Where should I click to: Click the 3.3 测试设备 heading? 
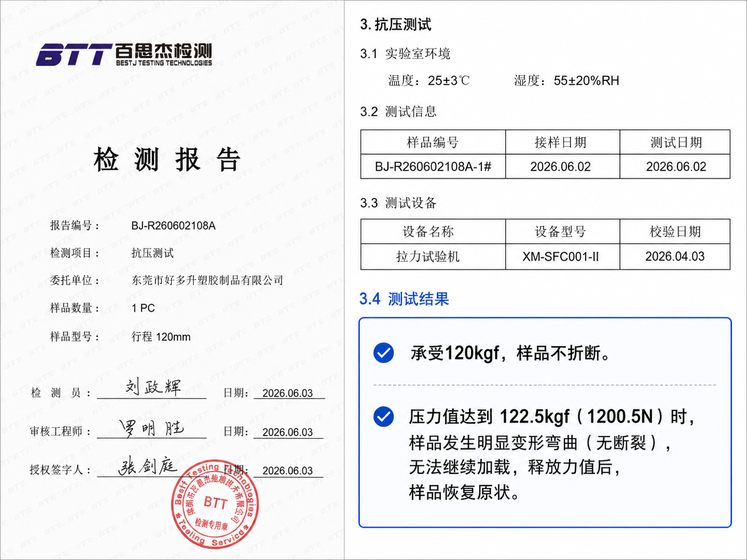(398, 203)
